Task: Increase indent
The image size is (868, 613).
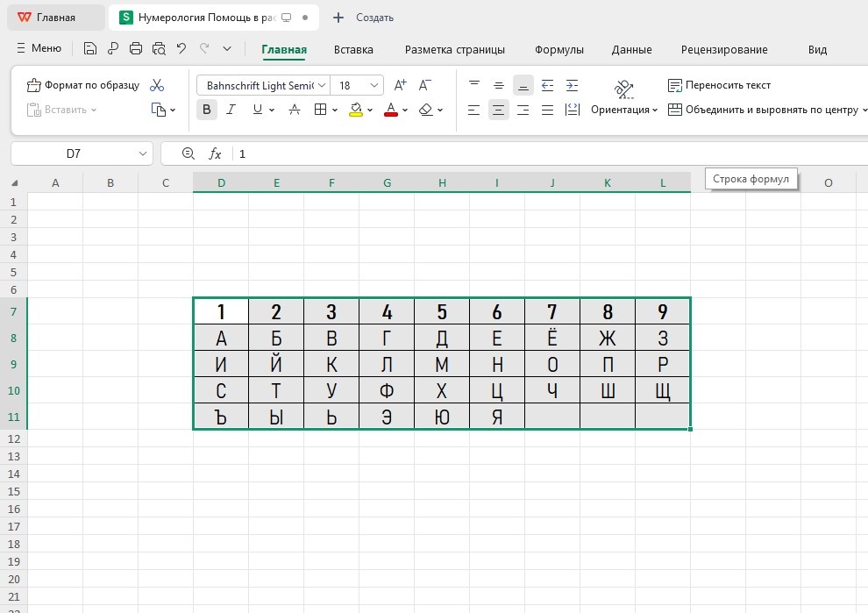Action: click(572, 85)
